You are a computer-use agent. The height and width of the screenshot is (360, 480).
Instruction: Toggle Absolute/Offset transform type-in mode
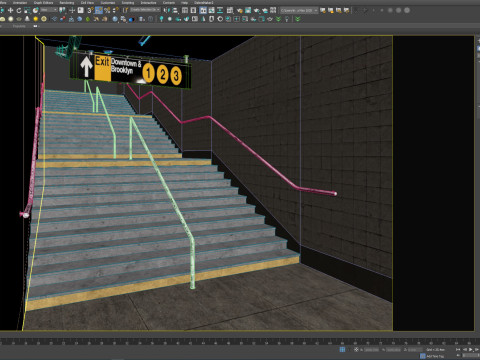356,350
